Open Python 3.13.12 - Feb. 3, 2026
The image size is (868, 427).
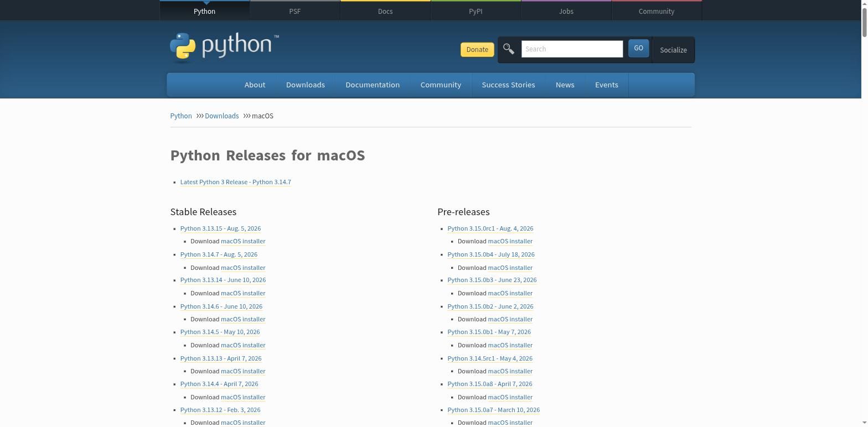point(220,410)
